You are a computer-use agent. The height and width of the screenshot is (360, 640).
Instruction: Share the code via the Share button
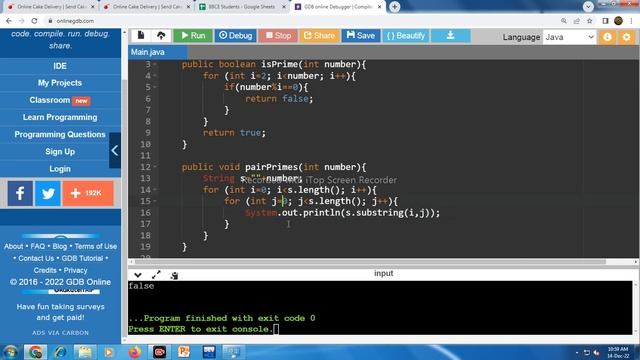(x=319, y=36)
